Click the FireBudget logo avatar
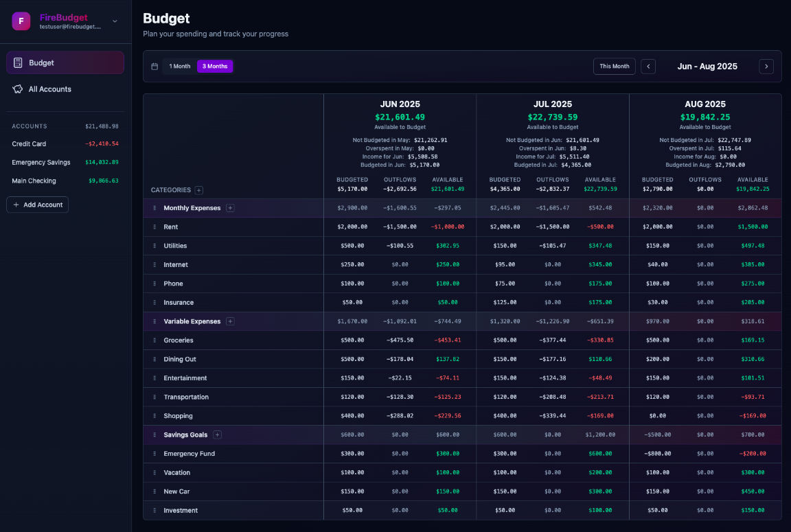The height and width of the screenshot is (532, 791). click(x=21, y=21)
